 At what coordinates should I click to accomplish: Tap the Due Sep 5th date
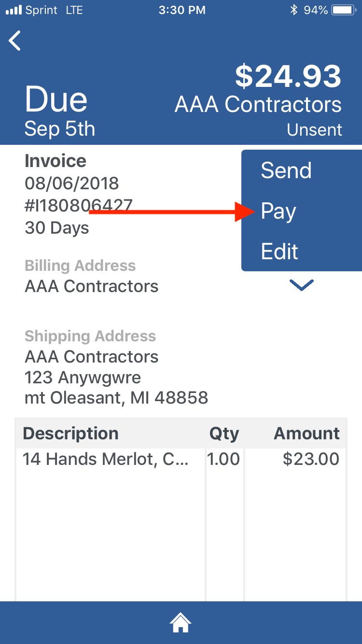[59, 112]
